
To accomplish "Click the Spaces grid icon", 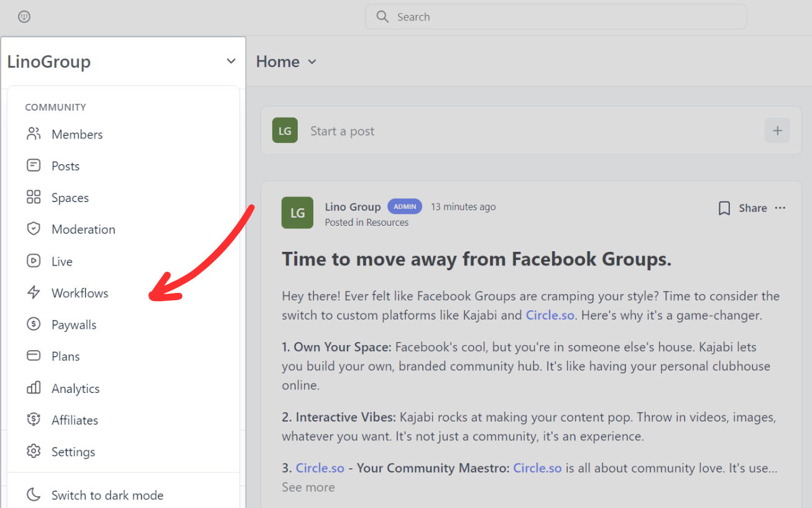I will tap(34, 197).
